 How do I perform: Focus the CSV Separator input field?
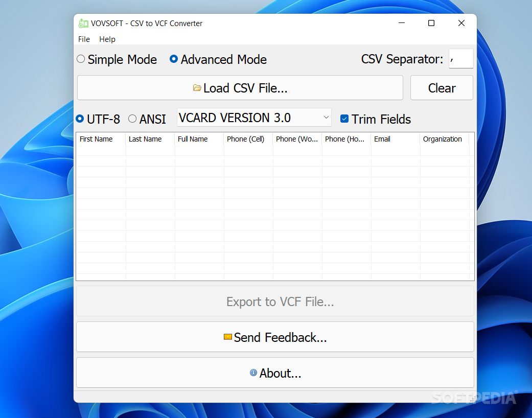pyautogui.click(x=461, y=59)
